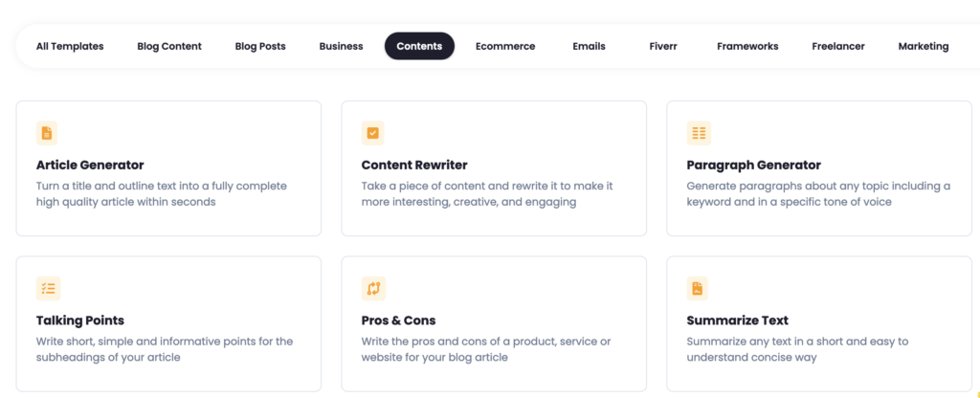View the Marketing category tab
This screenshot has height=398, width=980.
[x=924, y=46]
